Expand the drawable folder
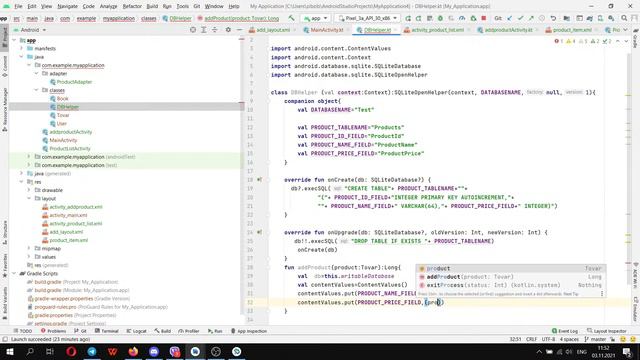Viewport: 640px width, 360px height. tap(29, 190)
